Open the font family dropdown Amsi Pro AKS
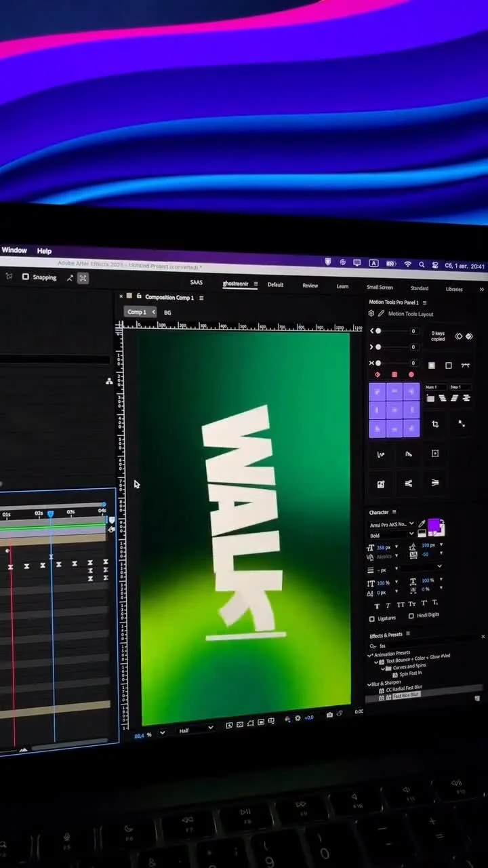488x868 pixels. [x=390, y=524]
